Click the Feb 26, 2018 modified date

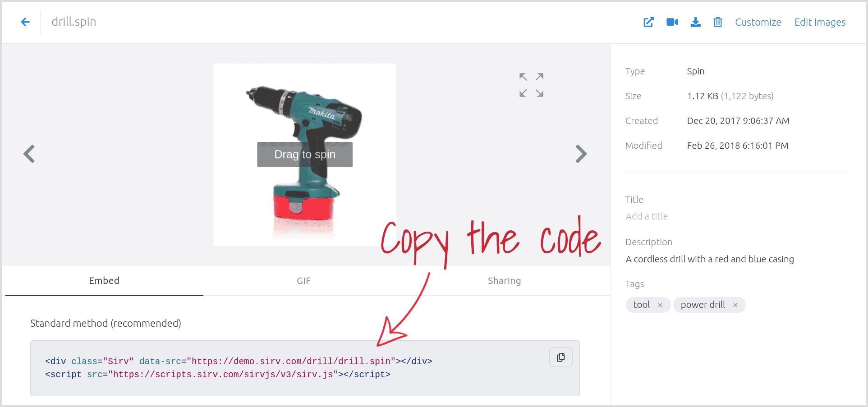pos(738,146)
